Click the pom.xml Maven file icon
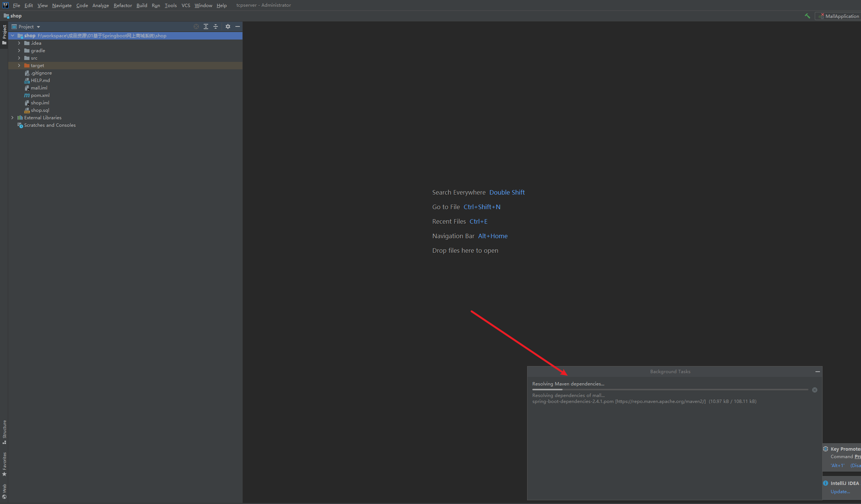This screenshot has height=504, width=861. click(27, 95)
